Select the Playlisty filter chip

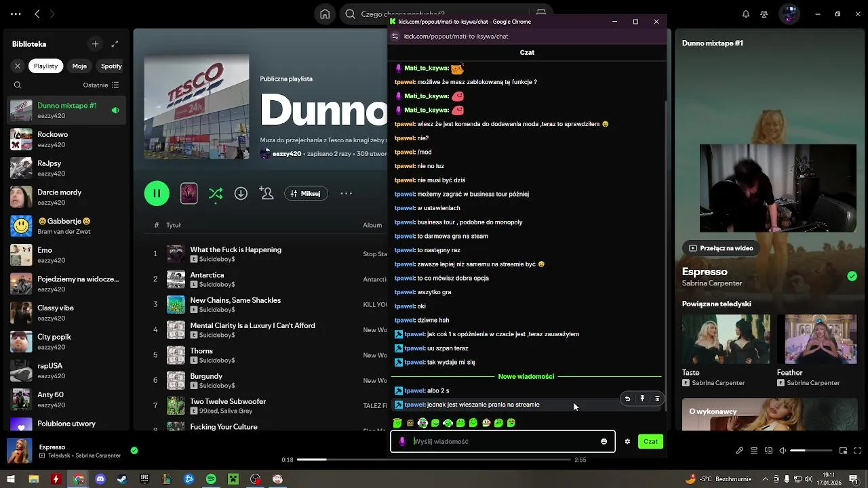click(46, 66)
